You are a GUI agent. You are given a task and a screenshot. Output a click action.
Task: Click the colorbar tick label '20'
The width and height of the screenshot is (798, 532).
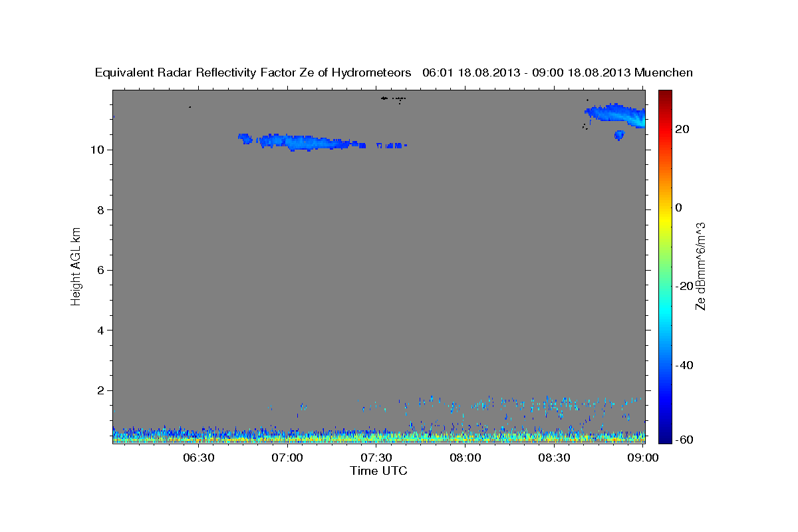(x=682, y=129)
